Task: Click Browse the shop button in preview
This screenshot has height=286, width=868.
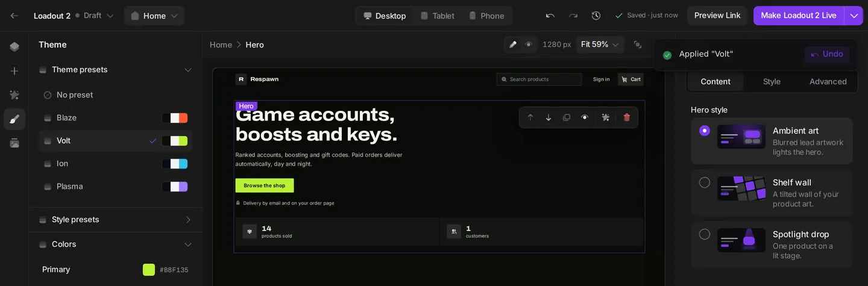Action: click(x=265, y=185)
